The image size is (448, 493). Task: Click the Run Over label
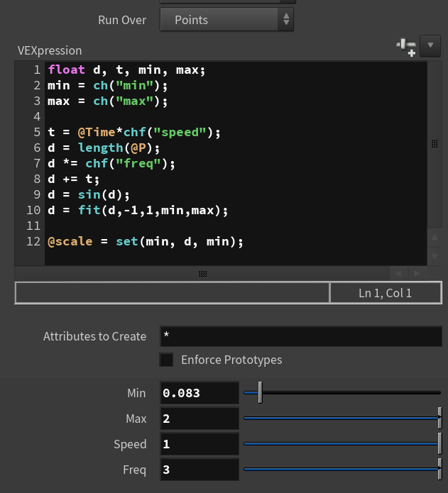click(122, 20)
